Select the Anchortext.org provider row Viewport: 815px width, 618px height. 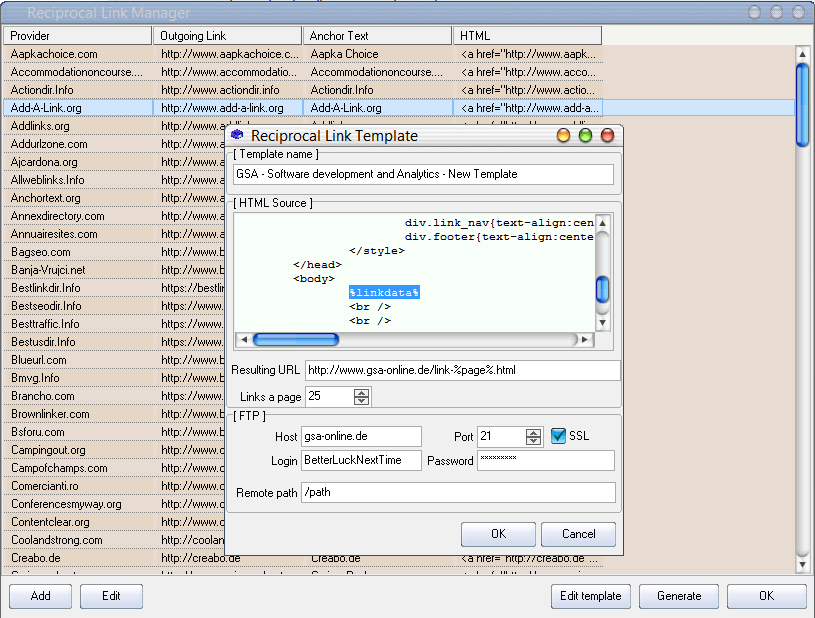pos(78,198)
